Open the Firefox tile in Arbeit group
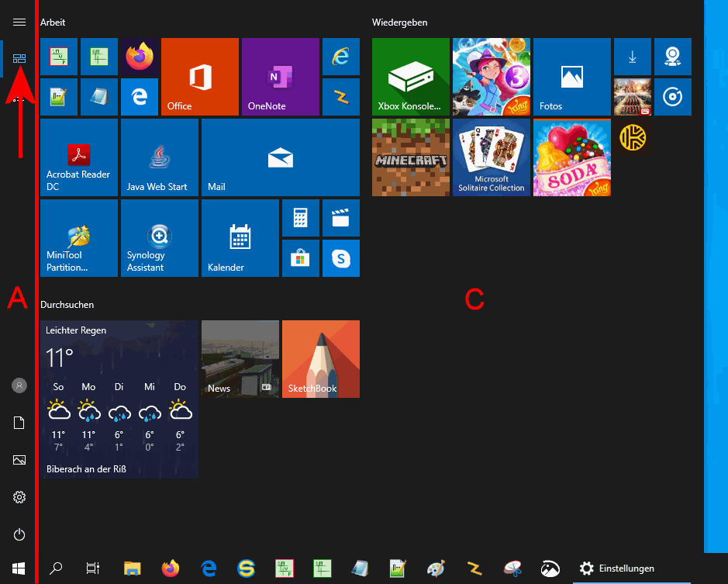728x584 pixels. point(140,57)
